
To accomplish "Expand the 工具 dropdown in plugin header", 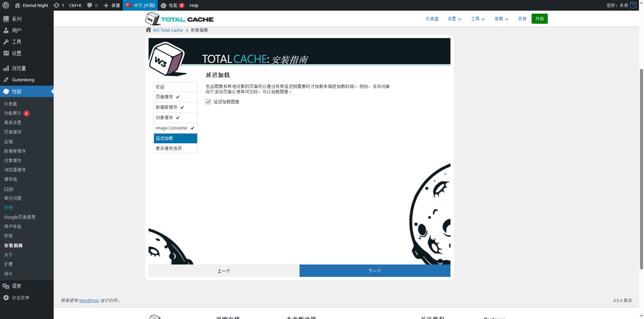I will (478, 19).
